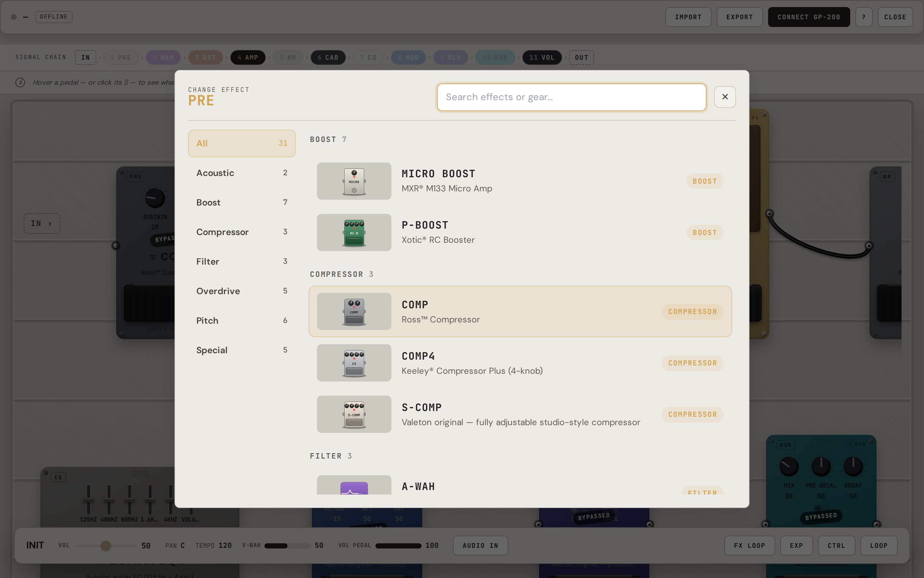Choose S-COMP Valeton original row
This screenshot has height=578, width=924.
520,414
